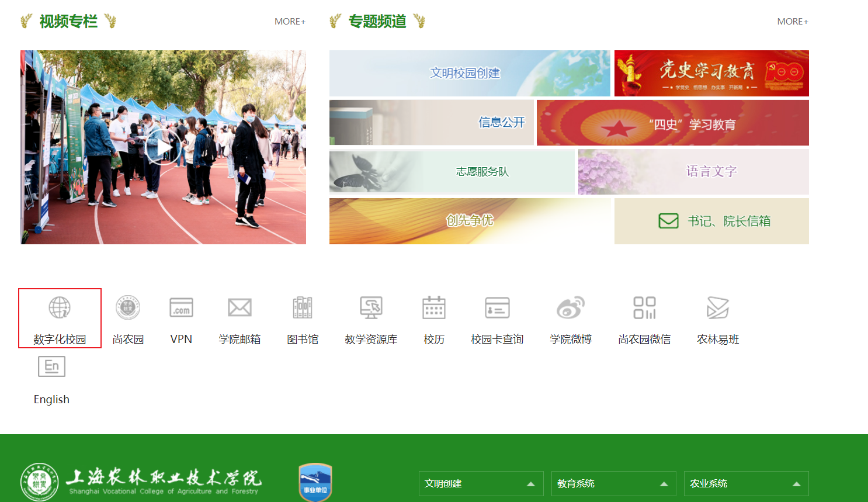Click the 校历 calendar icon
This screenshot has width=868, height=502.
pyautogui.click(x=434, y=307)
